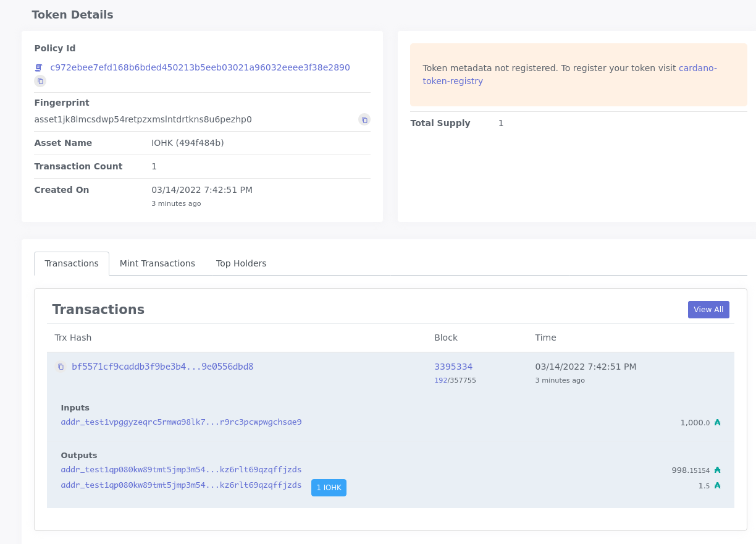Click the ADA symbol next to 1,000.0

[x=717, y=423]
